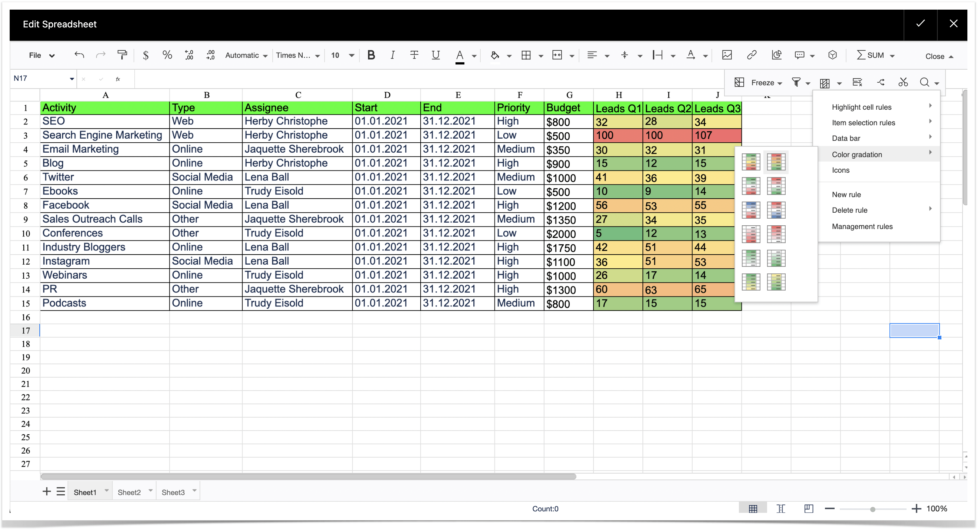Viewport: 980px width, 531px height.
Task: Expand the Freeze dropdown
Action: pyautogui.click(x=766, y=83)
